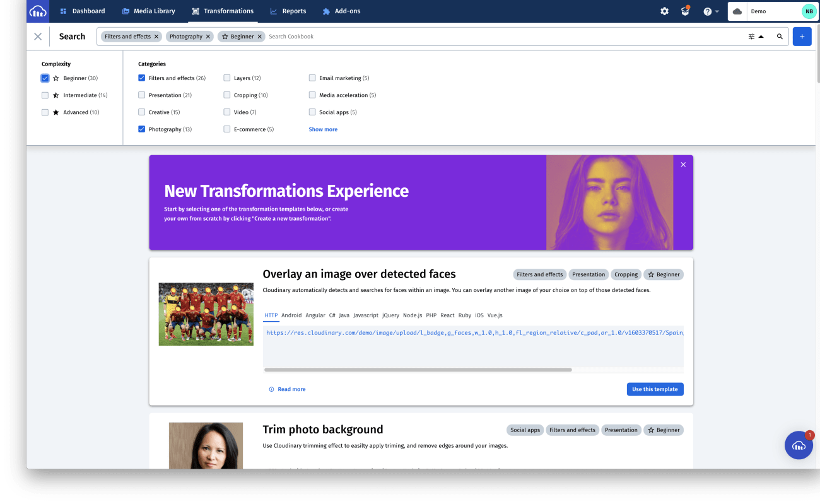
Task: Enable the Intermediate complexity filter
Action: [x=45, y=95]
